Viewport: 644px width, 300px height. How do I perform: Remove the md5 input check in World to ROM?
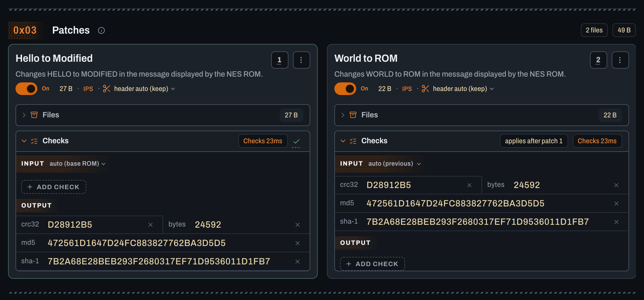[x=616, y=204]
